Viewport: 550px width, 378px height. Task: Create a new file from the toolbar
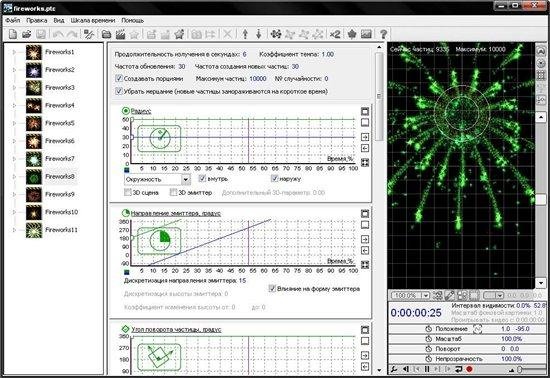[13, 34]
